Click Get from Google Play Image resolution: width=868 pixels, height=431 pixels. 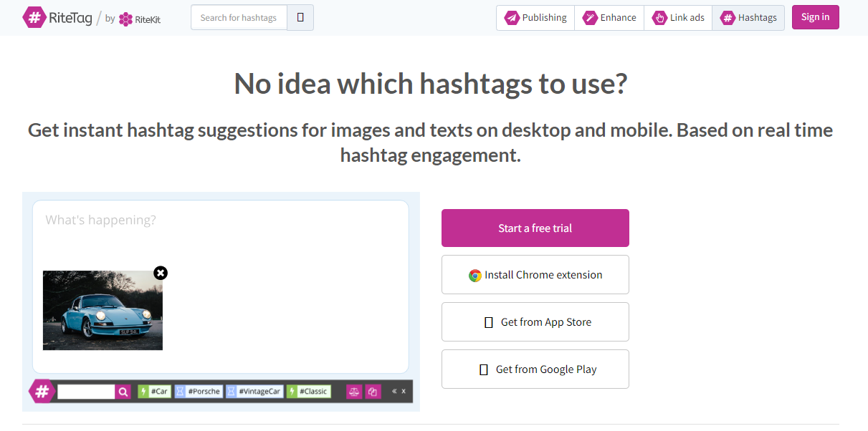535,369
